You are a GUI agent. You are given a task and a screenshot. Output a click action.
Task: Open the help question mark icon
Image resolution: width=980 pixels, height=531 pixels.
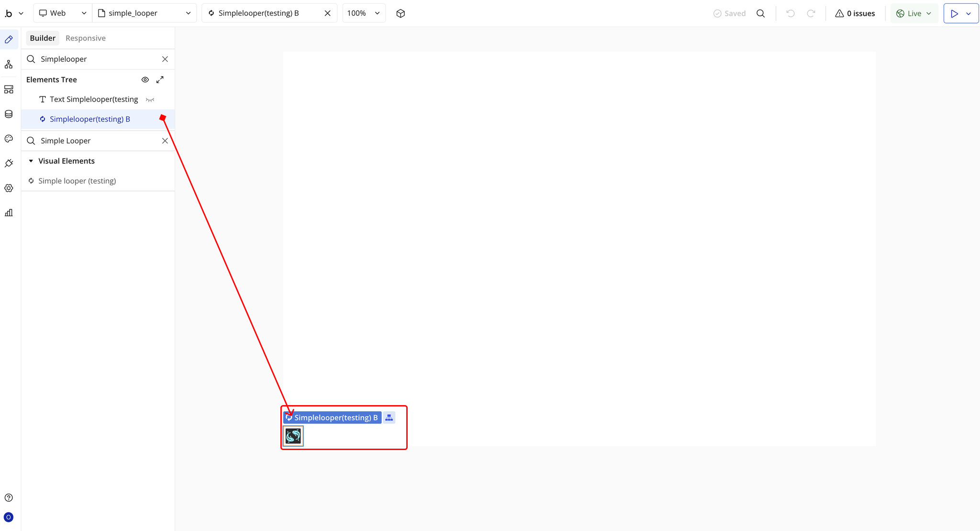[x=9, y=497]
